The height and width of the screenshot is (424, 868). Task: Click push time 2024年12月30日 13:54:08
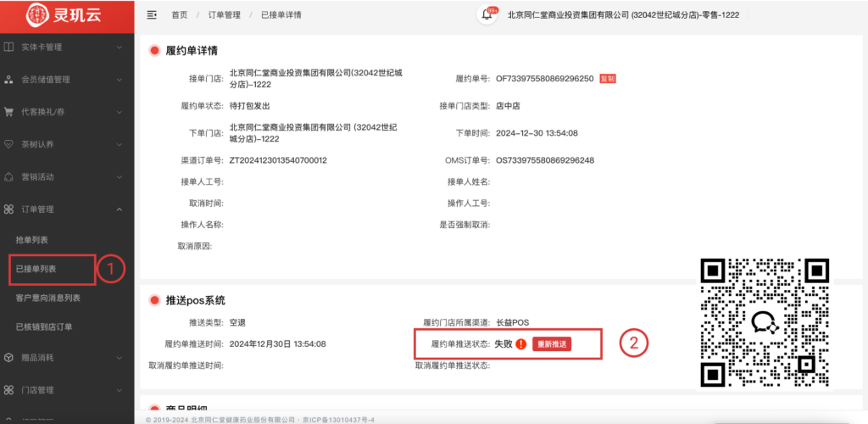[277, 344]
